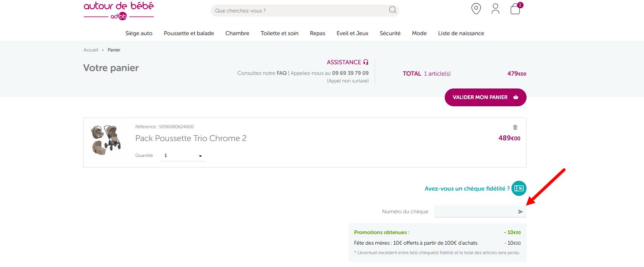Open the Liste de naissance menu
Image resolution: width=644 pixels, height=267 pixels.
(x=461, y=33)
